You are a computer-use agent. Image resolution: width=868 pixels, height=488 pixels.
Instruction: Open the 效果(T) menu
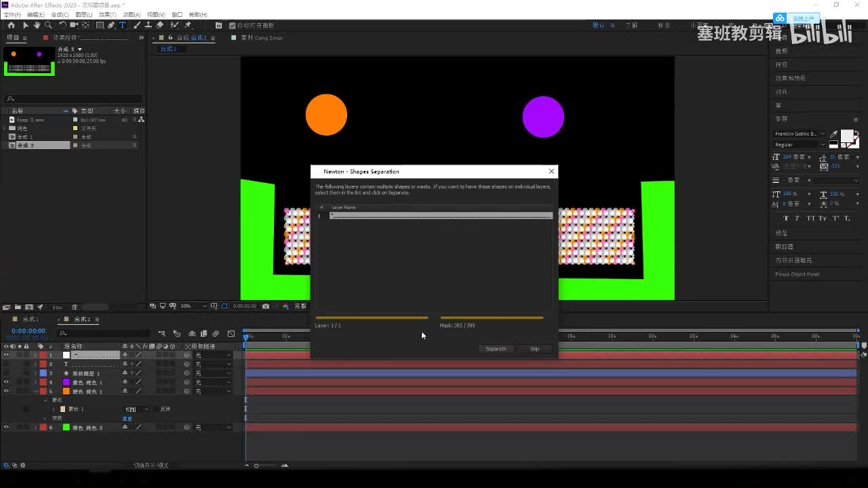tap(107, 14)
